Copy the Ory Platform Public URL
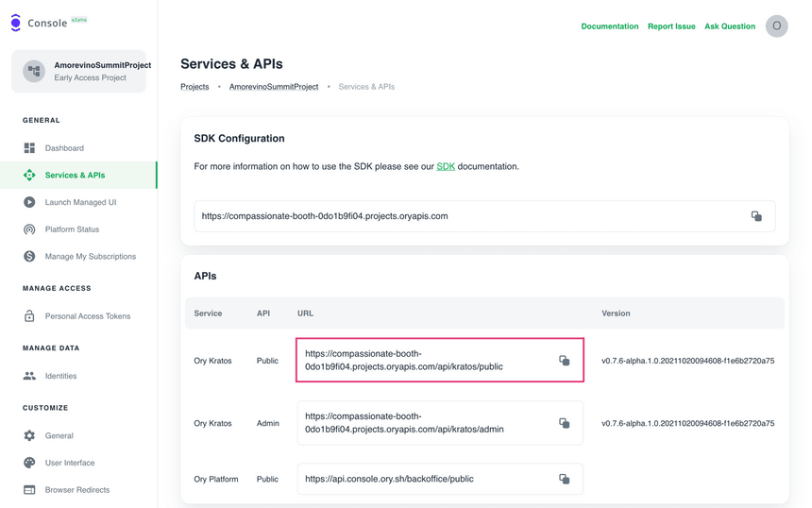Screen dimensions: 812x508 click(x=564, y=479)
